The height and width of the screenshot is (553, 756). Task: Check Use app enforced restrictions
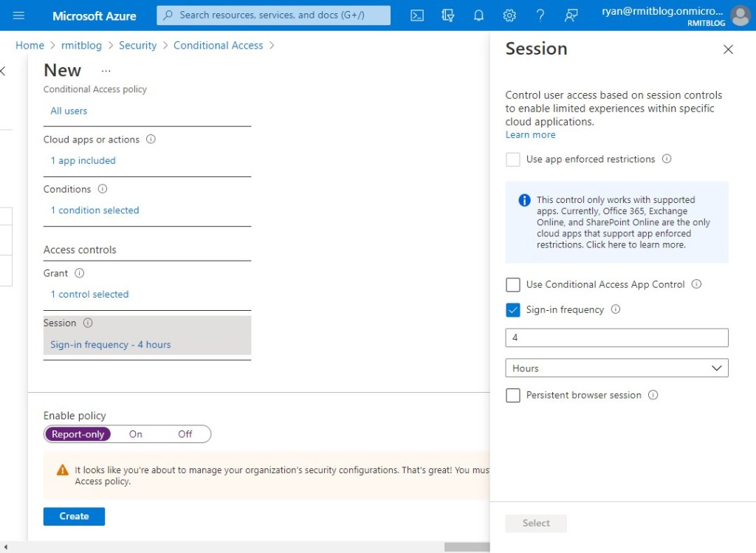513,159
